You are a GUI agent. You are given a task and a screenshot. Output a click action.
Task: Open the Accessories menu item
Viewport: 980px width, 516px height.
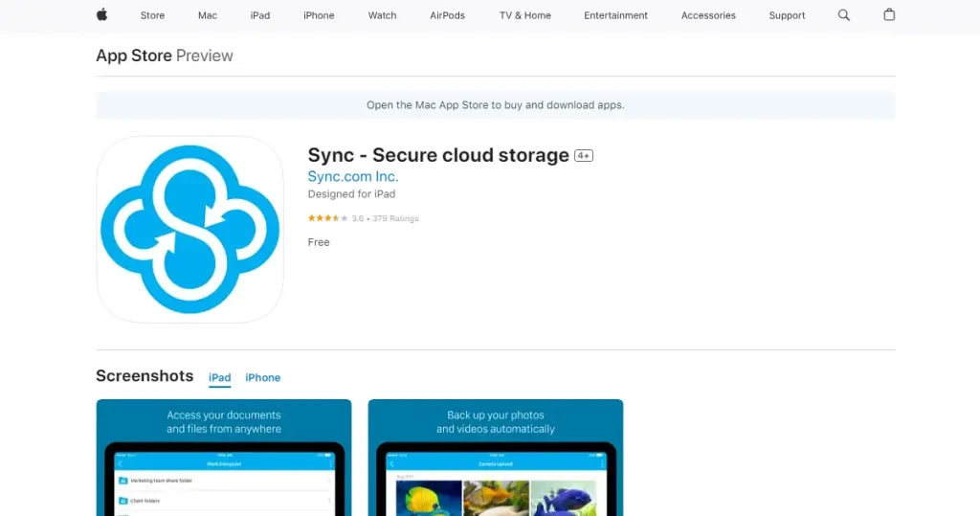point(708,15)
